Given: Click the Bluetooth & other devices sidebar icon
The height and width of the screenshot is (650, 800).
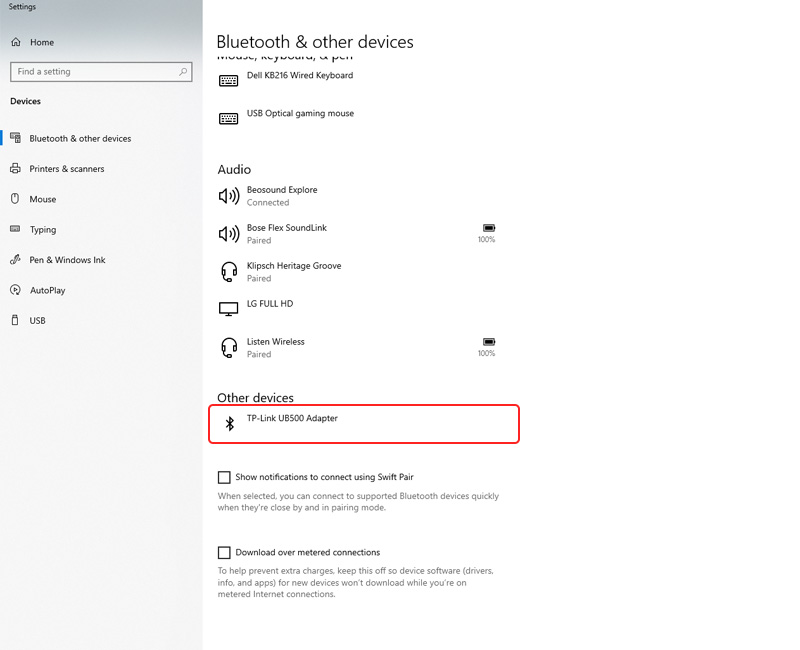Looking at the screenshot, I should click(16, 138).
